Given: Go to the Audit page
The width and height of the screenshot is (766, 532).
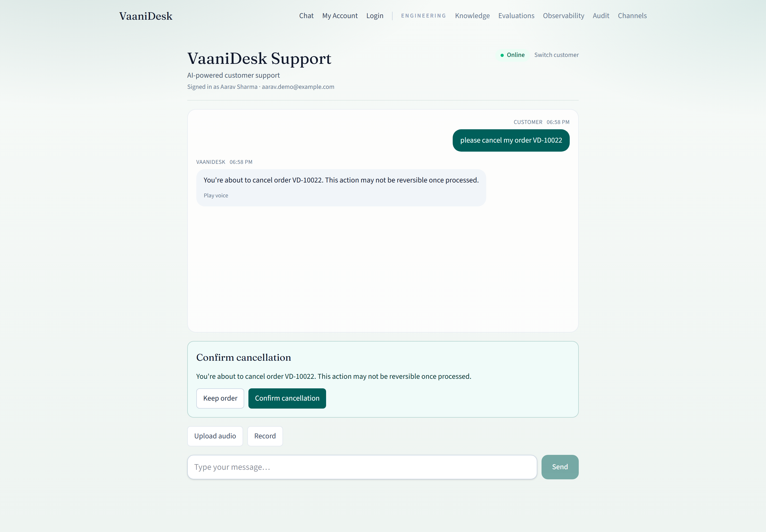Looking at the screenshot, I should tap(601, 16).
